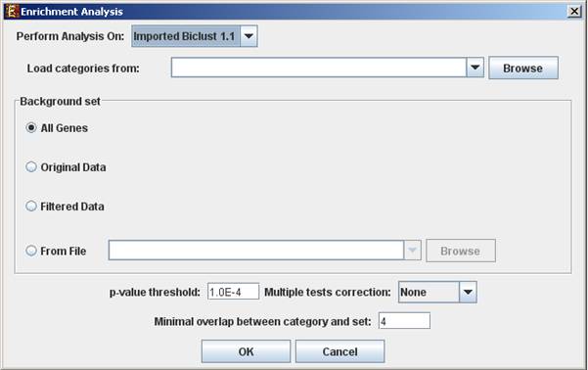This screenshot has height=370, width=588.
Task: Click the minimal overlap value field
Action: click(404, 321)
